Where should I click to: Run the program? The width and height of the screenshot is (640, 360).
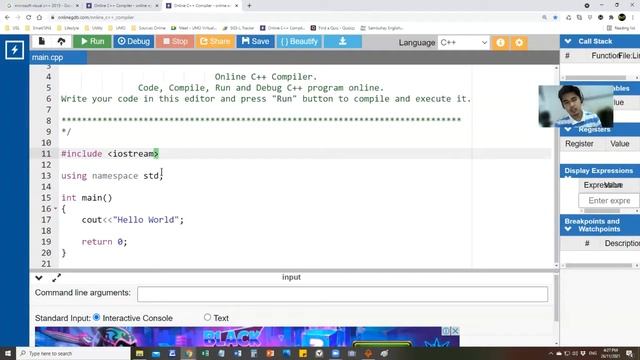[x=92, y=41]
